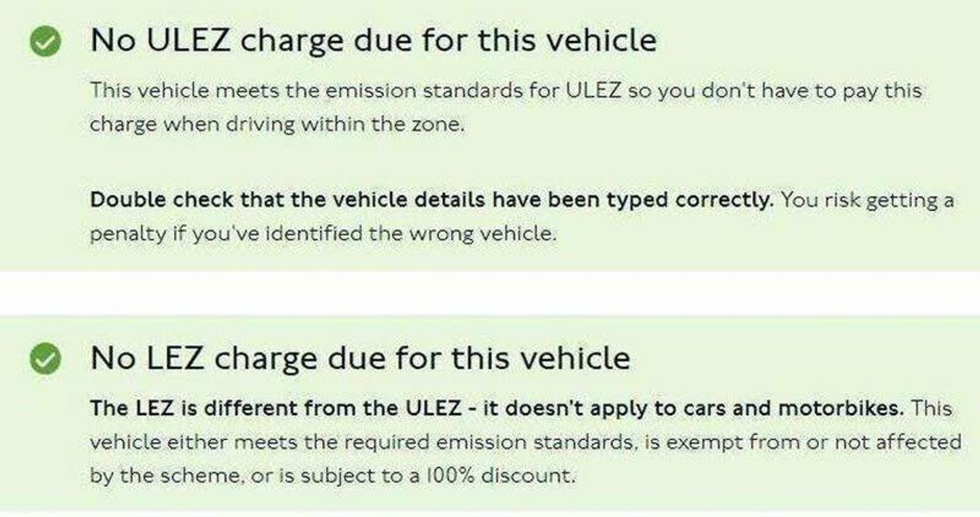This screenshot has width=980, height=517.
Task: Click the green checkmark beside the LEZ heading
Action: click(45, 359)
